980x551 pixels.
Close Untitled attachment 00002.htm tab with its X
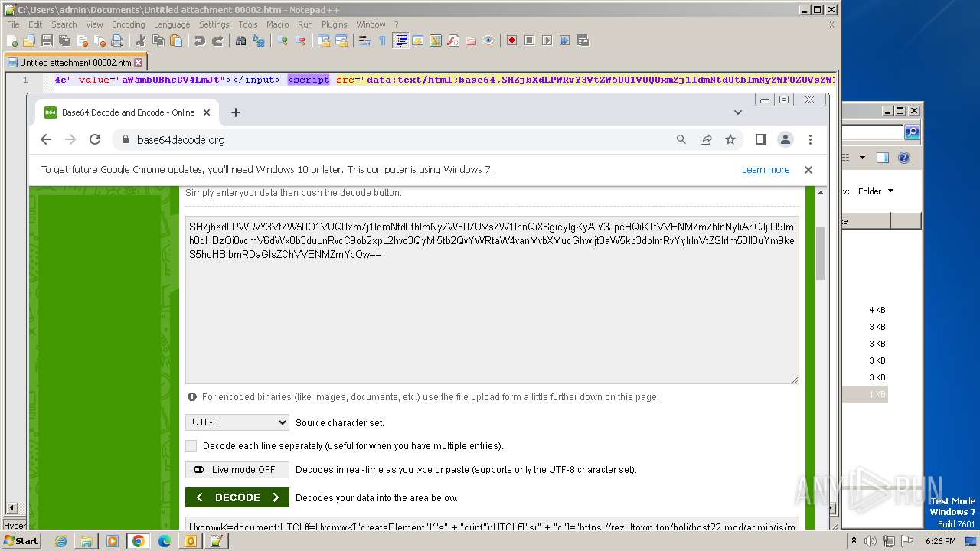139,63
